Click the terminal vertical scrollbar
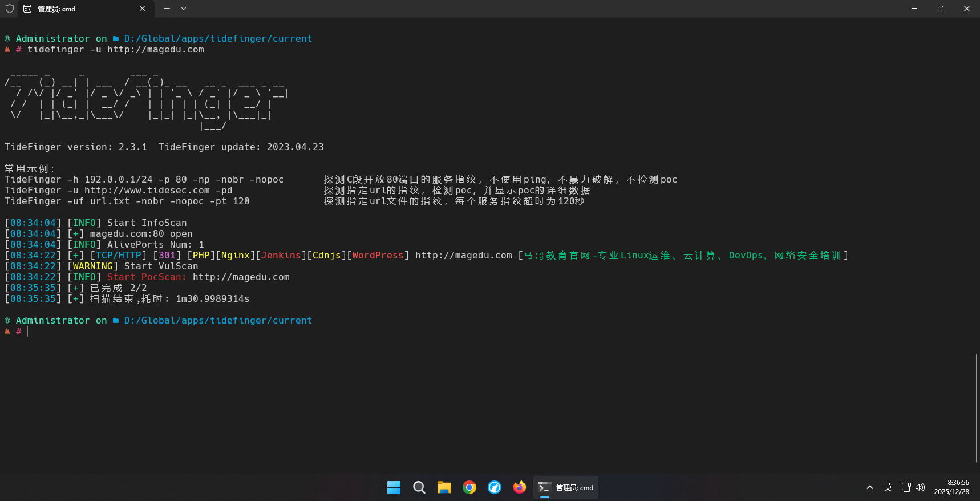 click(x=977, y=408)
